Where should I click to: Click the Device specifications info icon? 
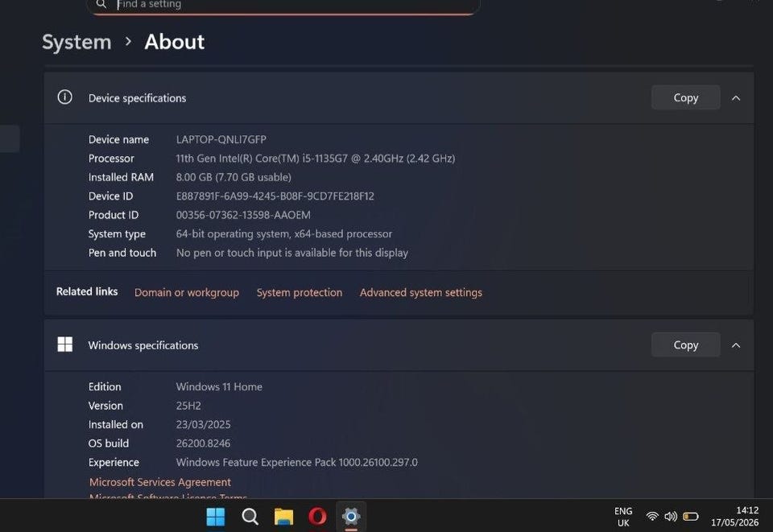[64, 97]
